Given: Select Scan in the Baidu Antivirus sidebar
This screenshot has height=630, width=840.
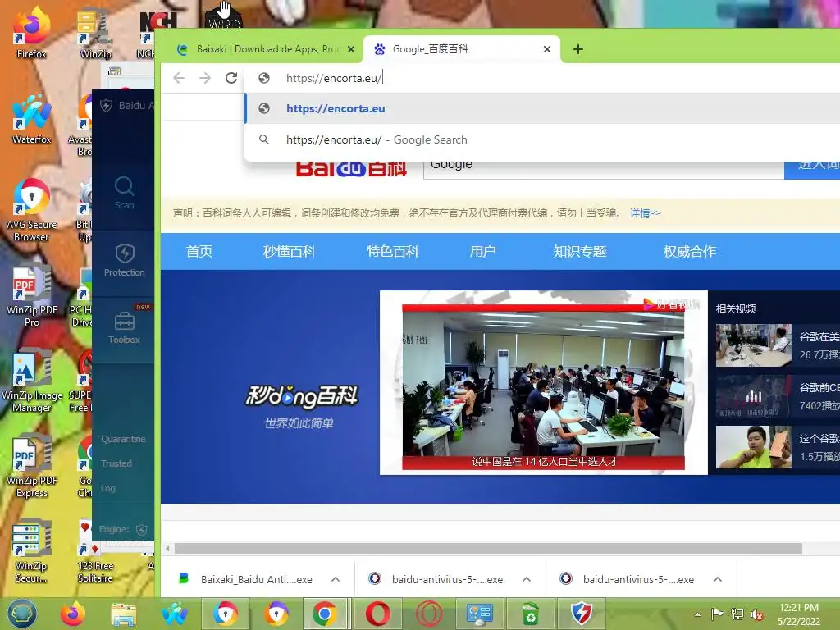Looking at the screenshot, I should coord(124,193).
